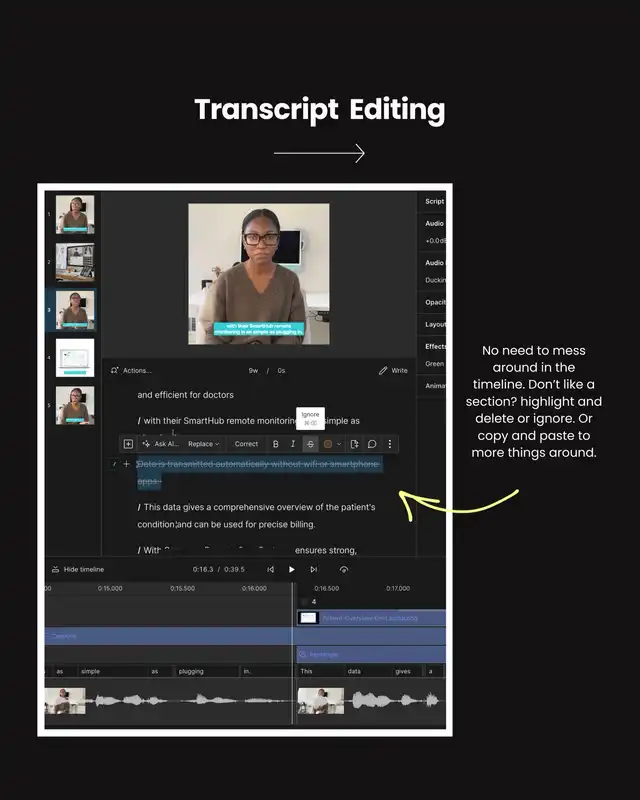Image resolution: width=640 pixels, height=800 pixels.
Task: Click the Bold formatting icon
Action: [276, 444]
